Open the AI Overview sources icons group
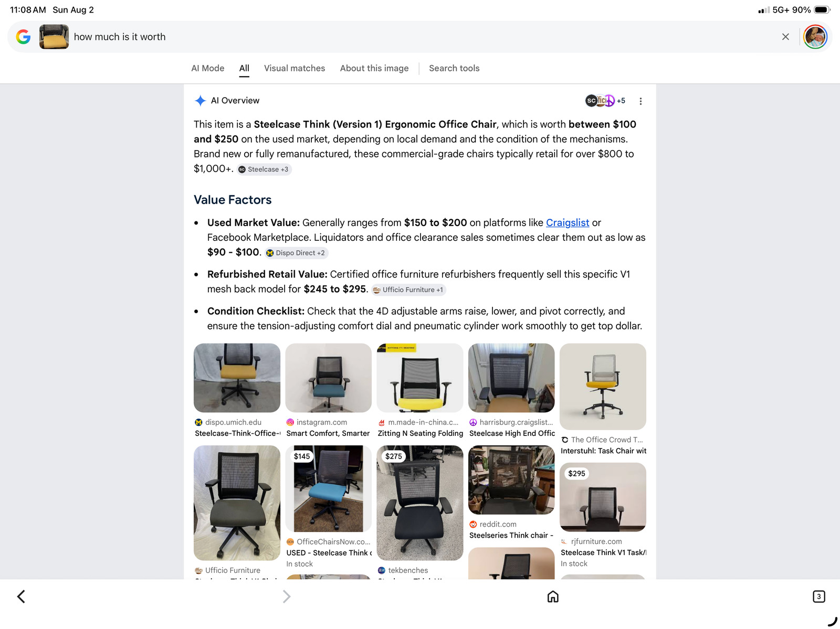Viewport: 840px width, 629px height. pos(605,101)
